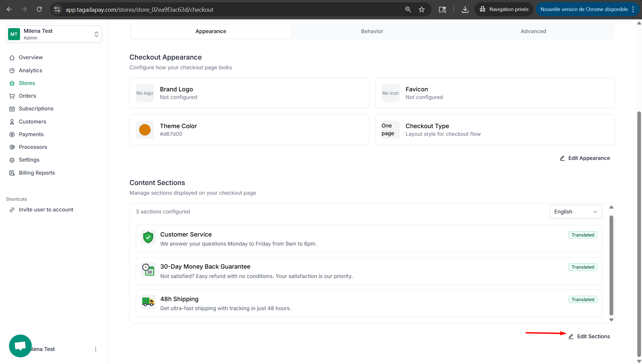Open Analytics in the sidebar

pyautogui.click(x=30, y=71)
